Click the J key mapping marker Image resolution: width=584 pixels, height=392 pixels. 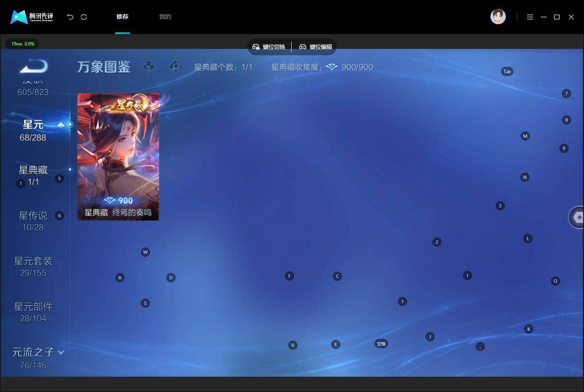point(430,337)
